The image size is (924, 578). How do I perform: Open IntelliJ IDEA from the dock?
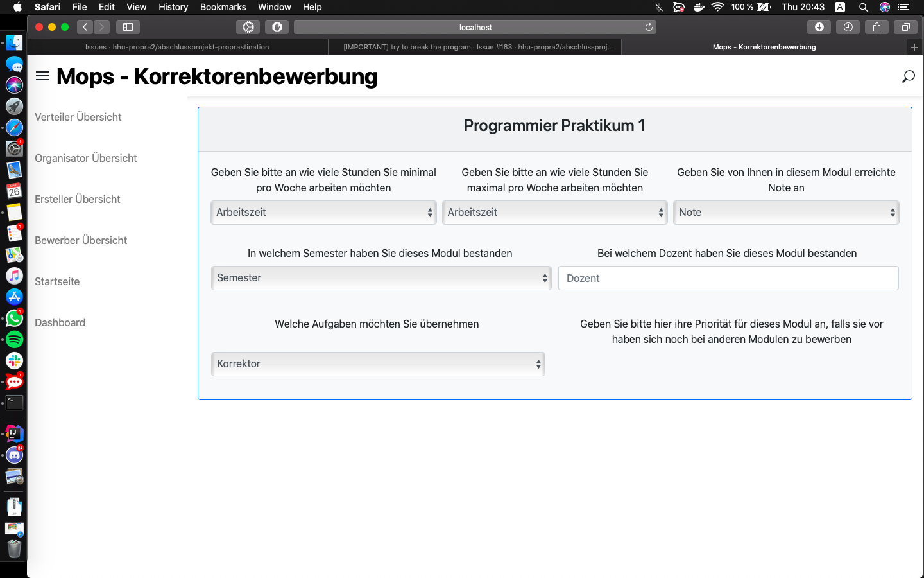(14, 434)
